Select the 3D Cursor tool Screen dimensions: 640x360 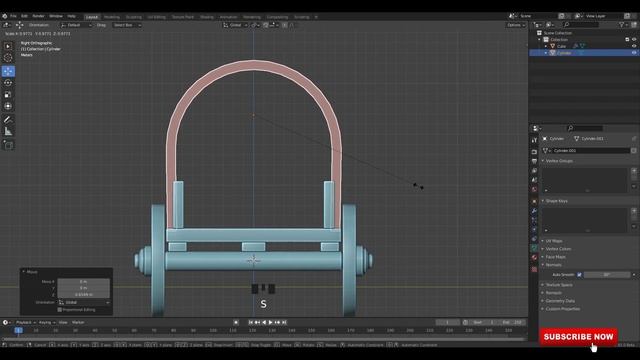pos(8,58)
